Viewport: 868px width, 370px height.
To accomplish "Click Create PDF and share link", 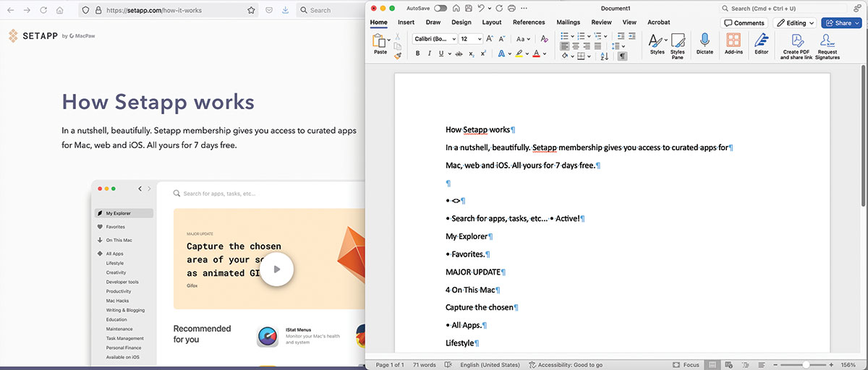I will (x=796, y=46).
